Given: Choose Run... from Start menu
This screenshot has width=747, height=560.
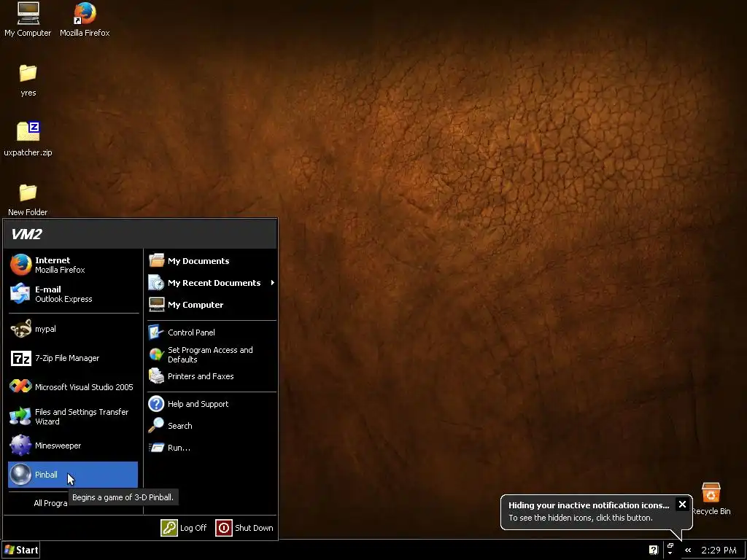Looking at the screenshot, I should (x=212, y=448).
